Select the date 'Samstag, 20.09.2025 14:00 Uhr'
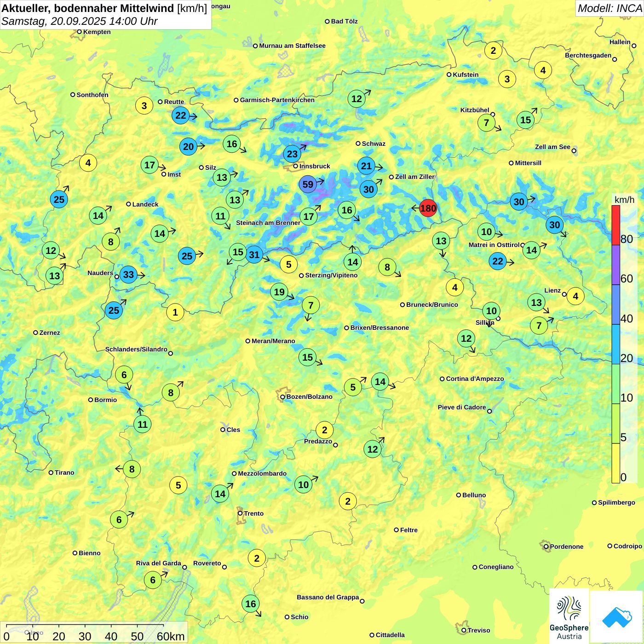Screen dimensions: 644x644 click(79, 21)
